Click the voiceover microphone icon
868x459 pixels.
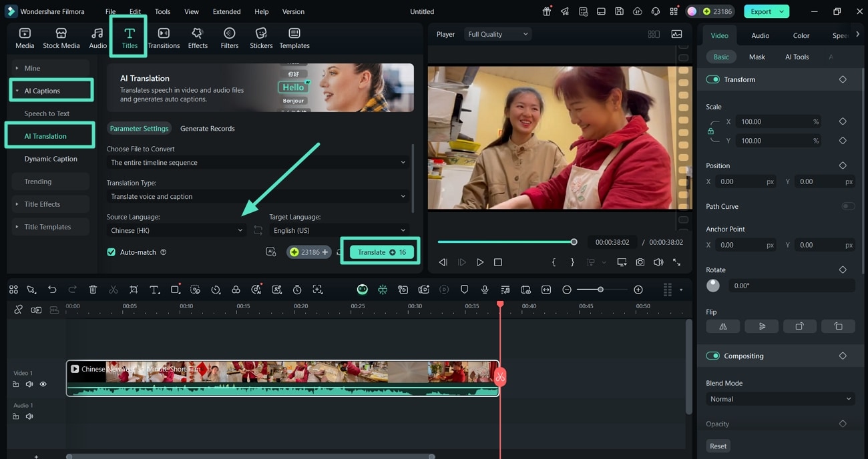pyautogui.click(x=485, y=290)
